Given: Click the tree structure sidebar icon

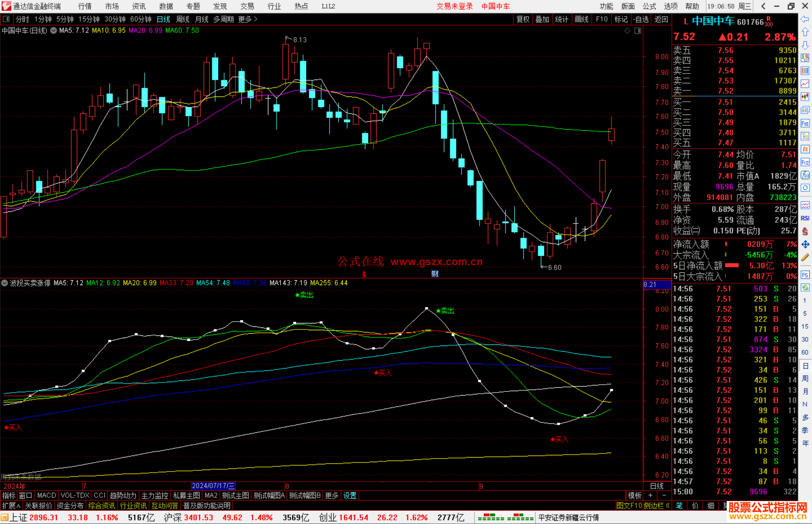Looking at the screenshot, I should 805,136.
